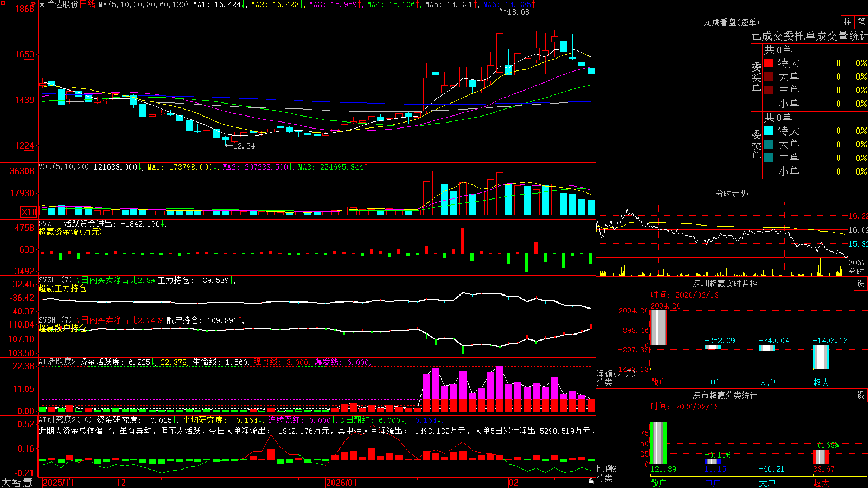This screenshot has height=488, width=868.
Task: Click the -66.21 大户 value in classification stats
Action: [x=771, y=469]
